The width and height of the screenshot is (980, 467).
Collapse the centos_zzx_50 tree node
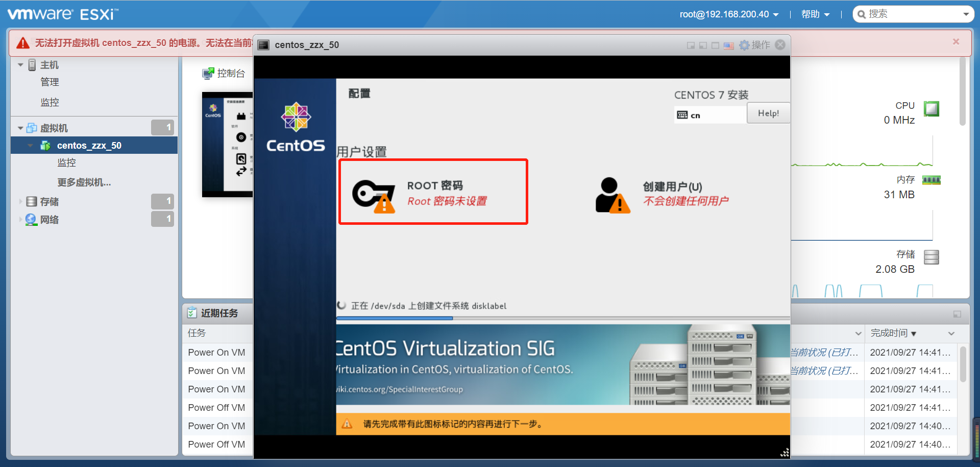click(x=31, y=146)
